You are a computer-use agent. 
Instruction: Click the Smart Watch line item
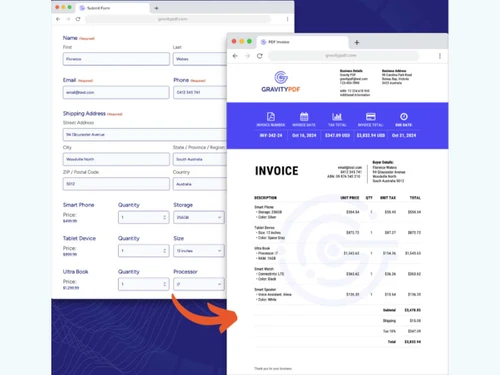pyautogui.click(x=337, y=274)
